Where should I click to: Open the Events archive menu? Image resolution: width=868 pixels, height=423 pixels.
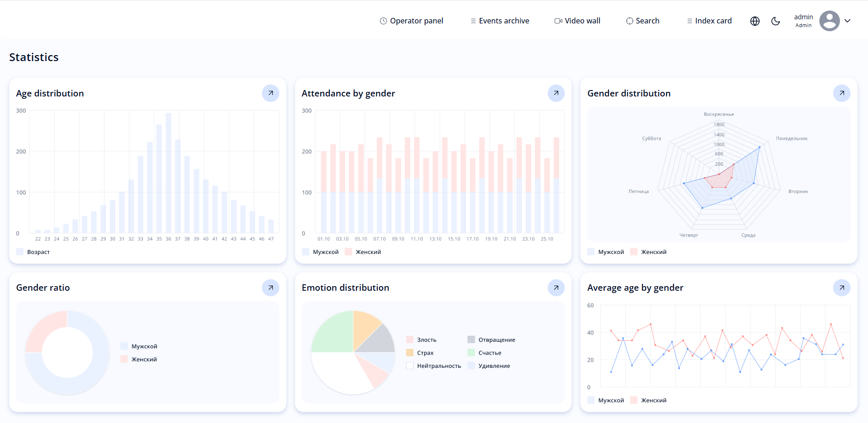point(499,21)
